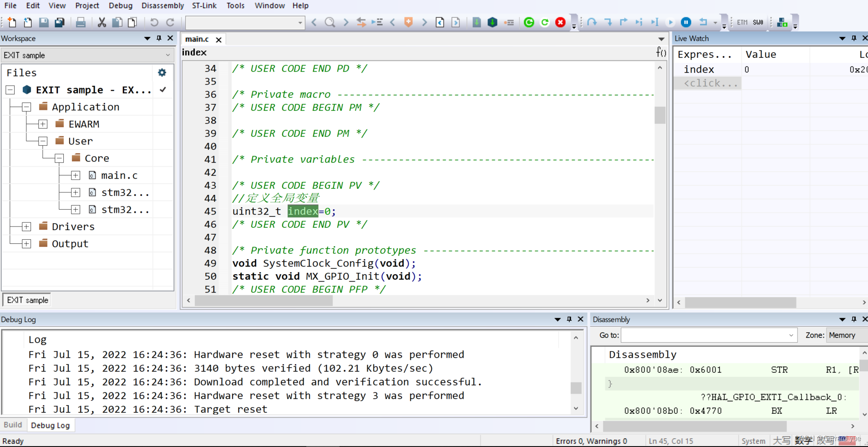The height and width of the screenshot is (447, 868).
Task: Pin the Debug Log panel
Action: 569,319
